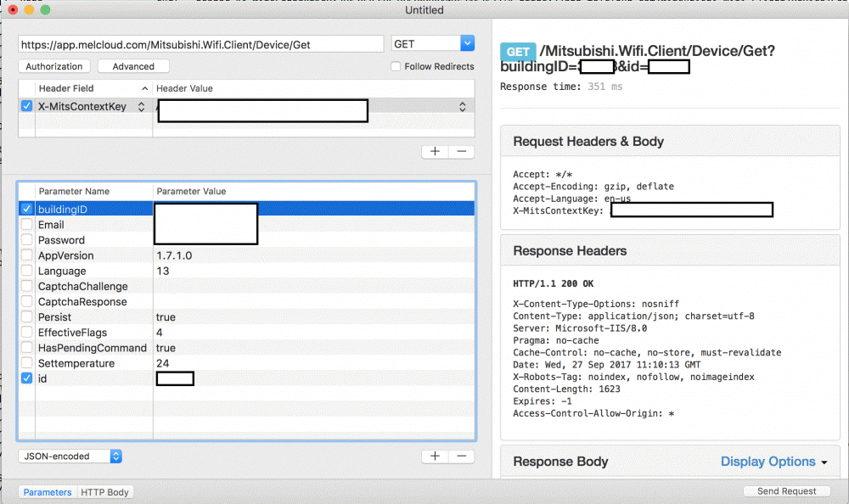Expand the Display Options menu
849x504 pixels.
point(773,462)
